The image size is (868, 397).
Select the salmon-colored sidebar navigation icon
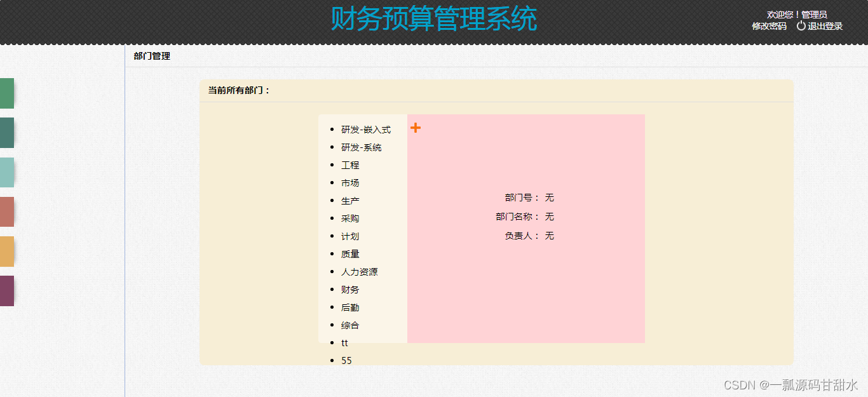tap(6, 212)
